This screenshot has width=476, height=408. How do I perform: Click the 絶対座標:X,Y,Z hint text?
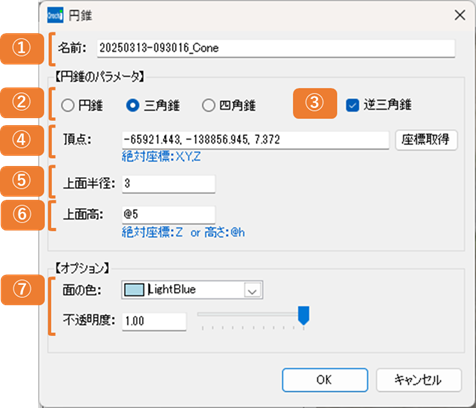coord(161,157)
